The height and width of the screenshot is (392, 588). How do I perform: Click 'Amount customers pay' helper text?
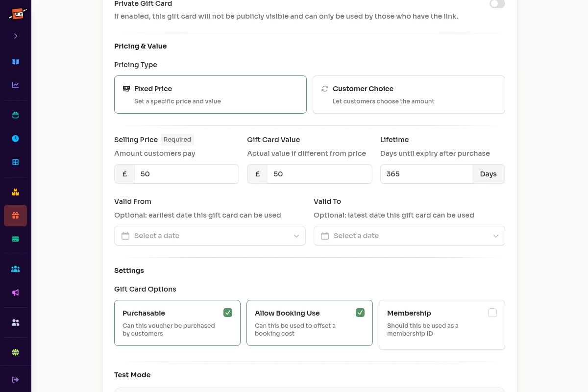155,153
